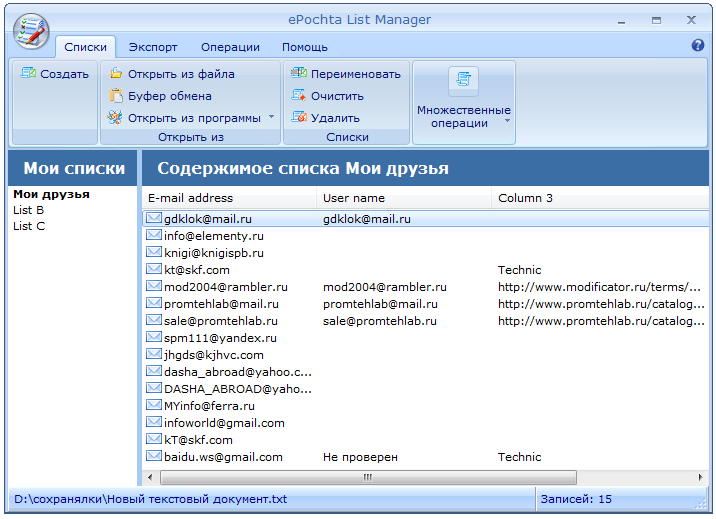Click the Очистить list icon
716x519 pixels.
[x=299, y=95]
